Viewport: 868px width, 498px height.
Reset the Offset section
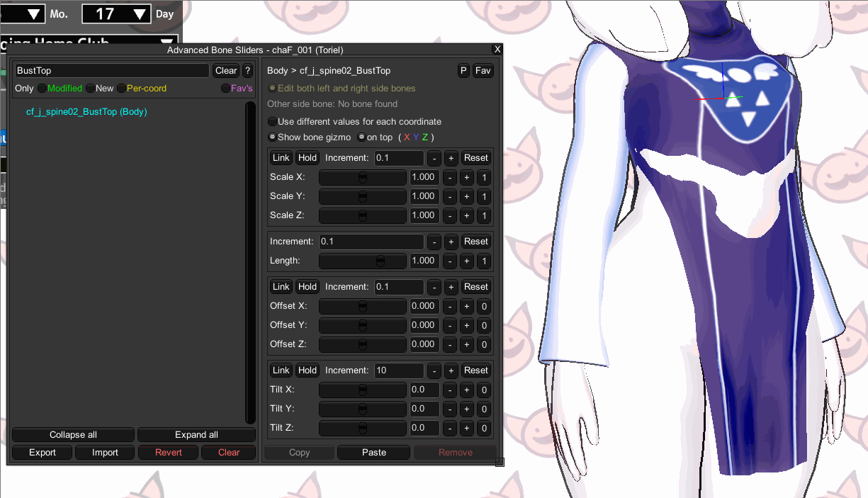(476, 287)
